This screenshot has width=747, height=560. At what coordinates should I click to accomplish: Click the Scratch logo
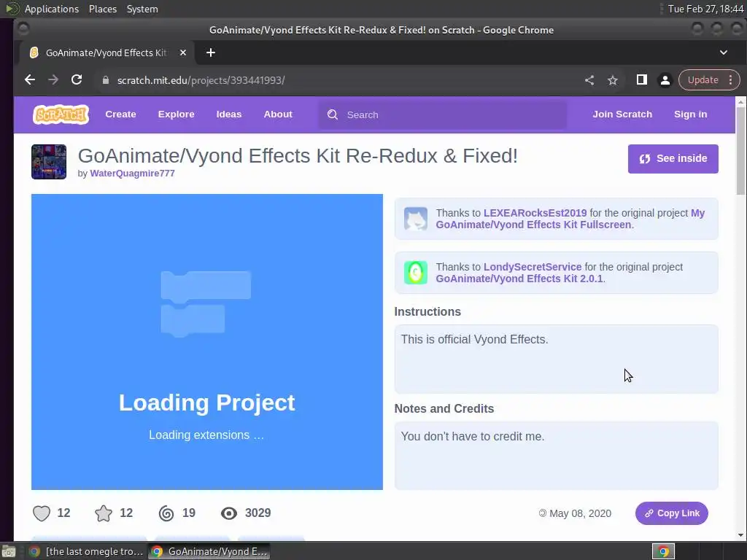tap(61, 114)
